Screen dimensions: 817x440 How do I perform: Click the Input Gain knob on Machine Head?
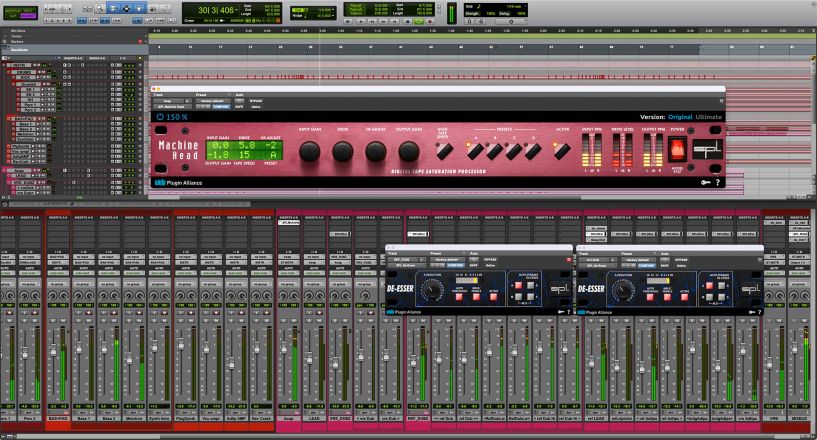point(310,151)
